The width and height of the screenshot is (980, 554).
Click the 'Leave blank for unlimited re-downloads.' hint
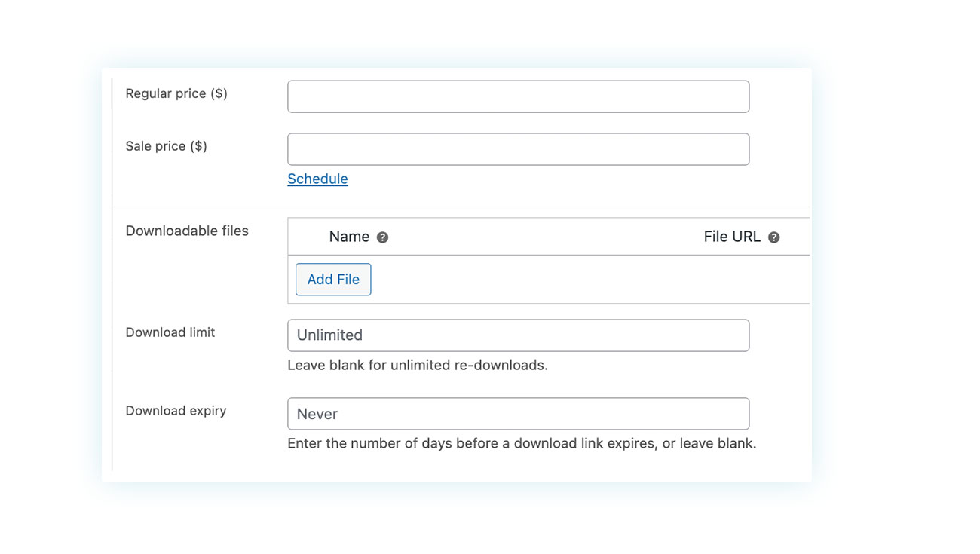(x=418, y=365)
